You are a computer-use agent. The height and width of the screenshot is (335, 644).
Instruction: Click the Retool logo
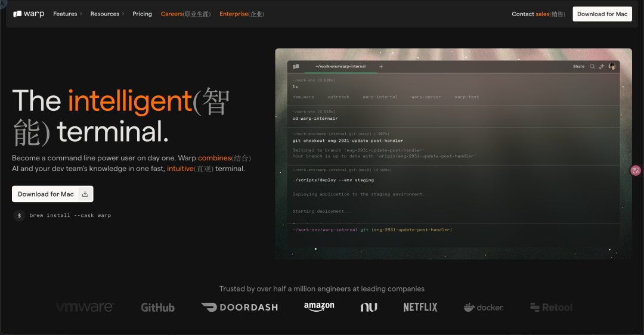(551, 307)
